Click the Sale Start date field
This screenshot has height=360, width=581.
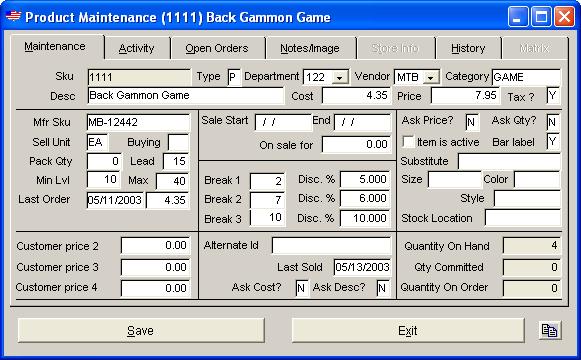[x=283, y=122]
